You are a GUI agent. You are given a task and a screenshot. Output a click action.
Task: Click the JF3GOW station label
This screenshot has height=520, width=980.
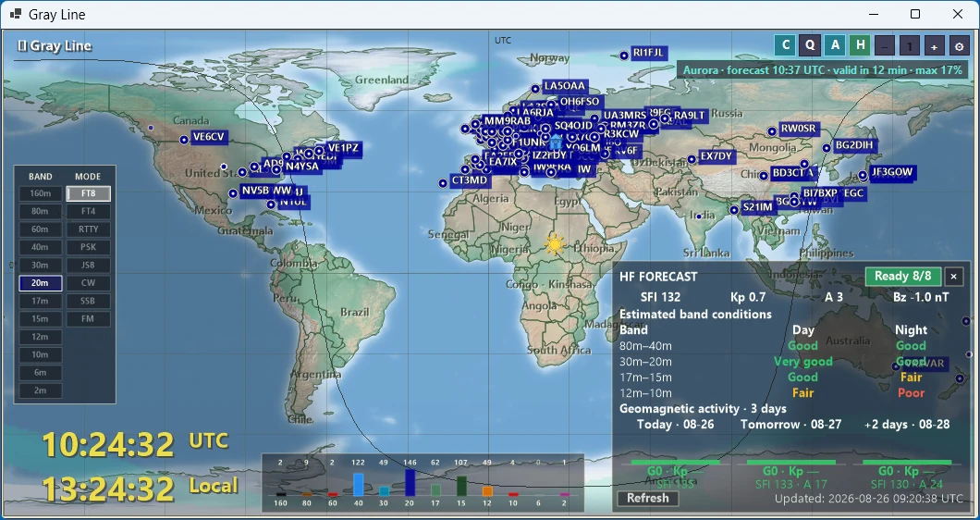coord(892,171)
